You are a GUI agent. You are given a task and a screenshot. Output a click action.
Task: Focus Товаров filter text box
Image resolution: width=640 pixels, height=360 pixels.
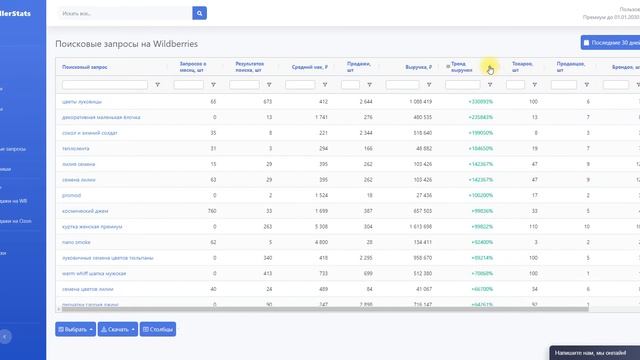(515, 84)
